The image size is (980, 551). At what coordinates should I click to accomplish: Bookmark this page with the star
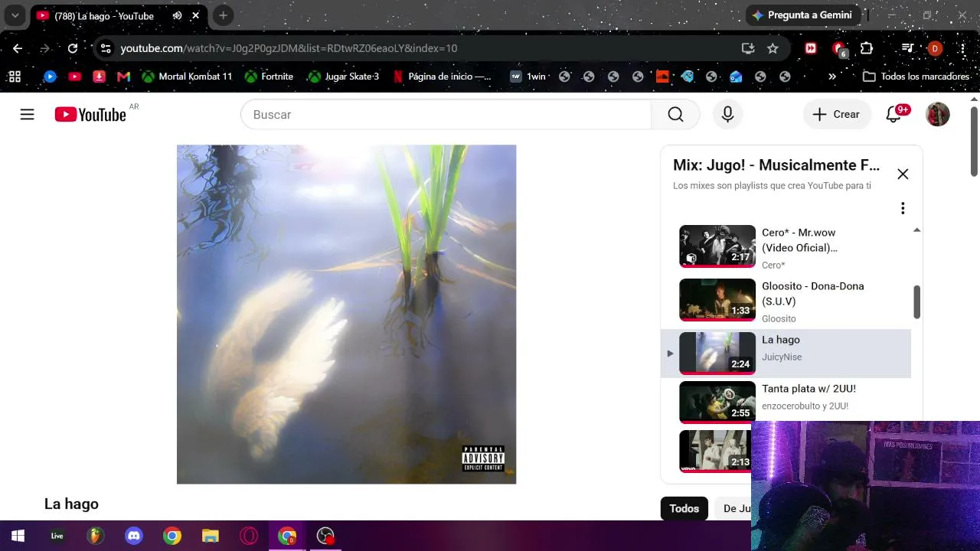(773, 48)
